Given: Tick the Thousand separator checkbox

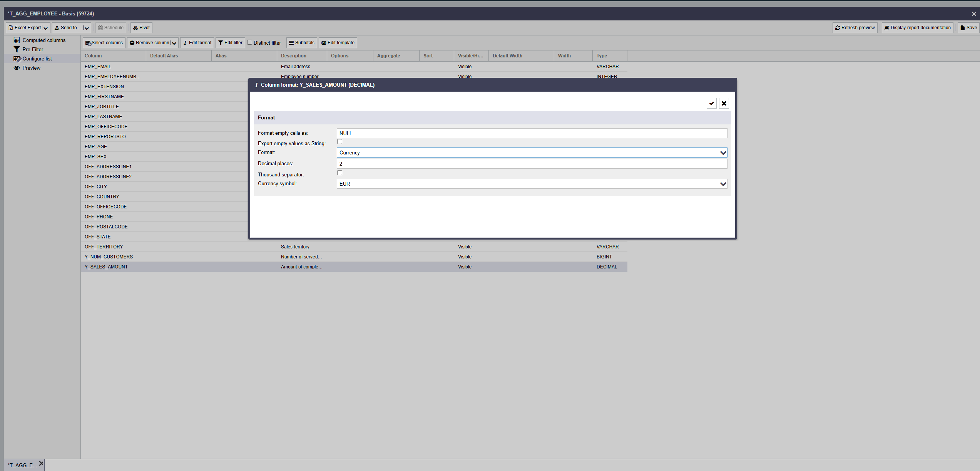Looking at the screenshot, I should (339, 173).
